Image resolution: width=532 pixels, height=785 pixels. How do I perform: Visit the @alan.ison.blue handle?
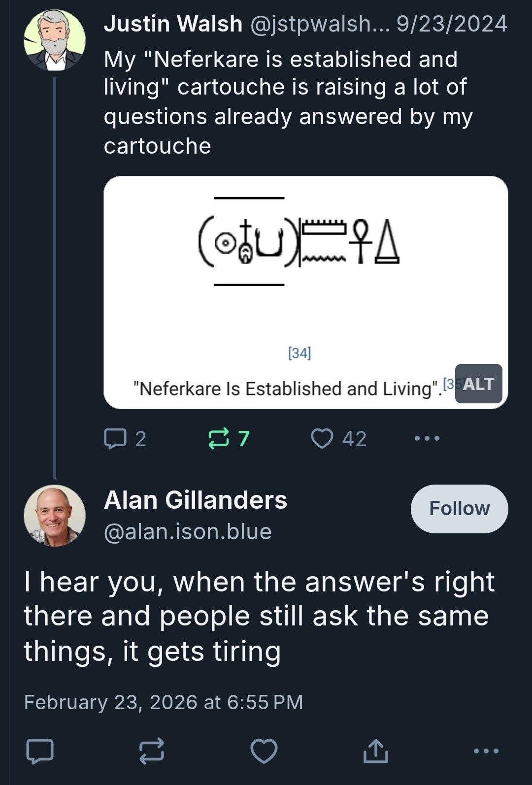pos(188,532)
